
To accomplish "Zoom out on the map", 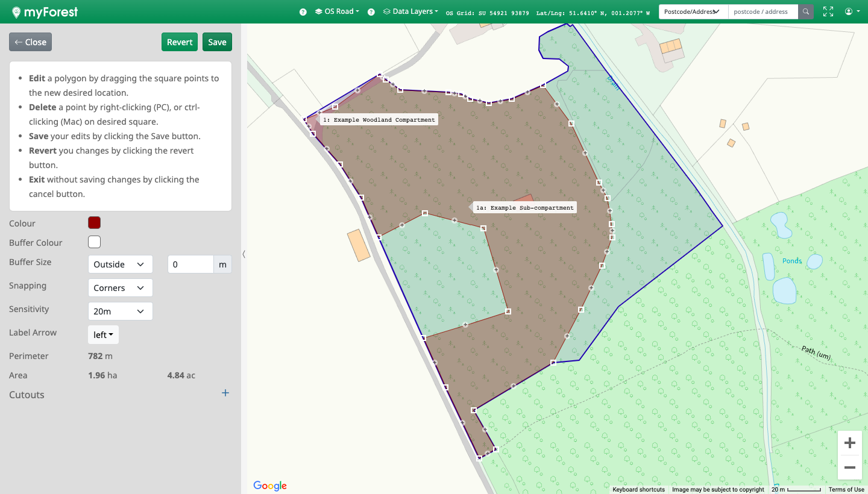I will coord(849,467).
